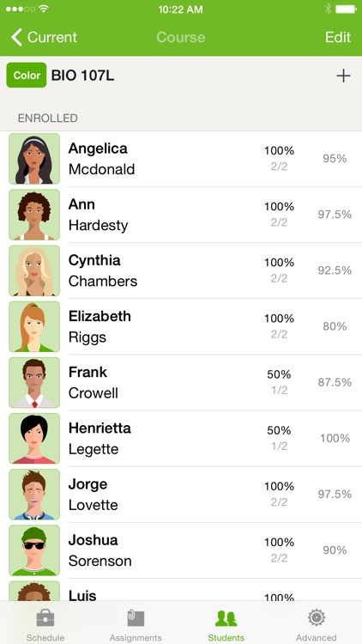Select Frank Crowell's 50% attendance value
The image size is (362, 644).
(x=279, y=374)
